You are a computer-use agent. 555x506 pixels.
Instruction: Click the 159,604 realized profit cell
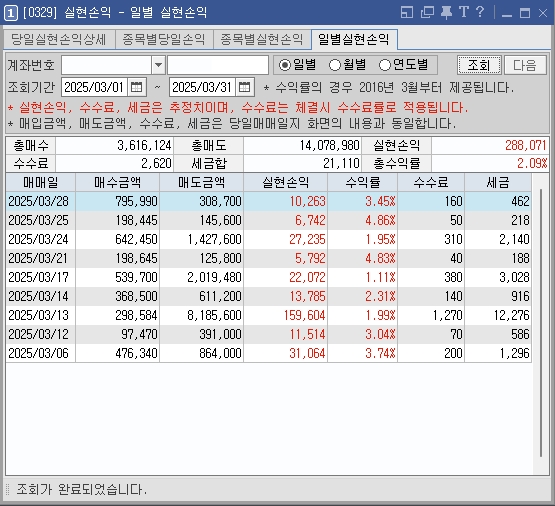pos(286,315)
